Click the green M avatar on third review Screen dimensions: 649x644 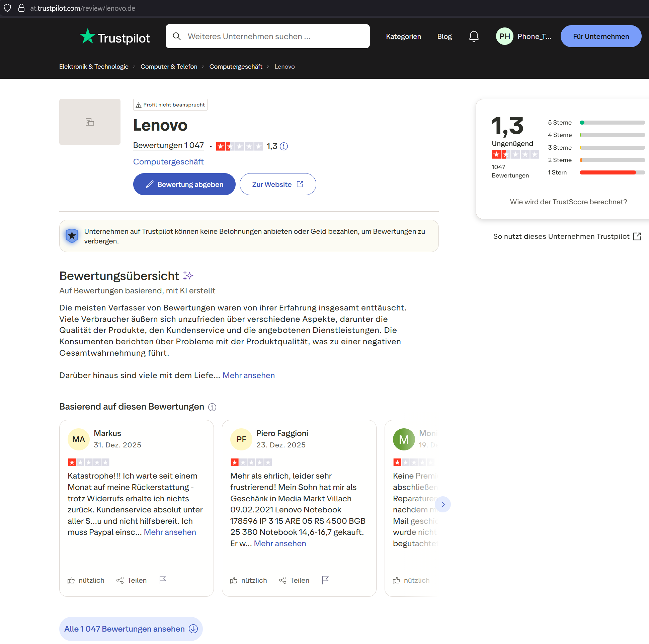point(404,439)
